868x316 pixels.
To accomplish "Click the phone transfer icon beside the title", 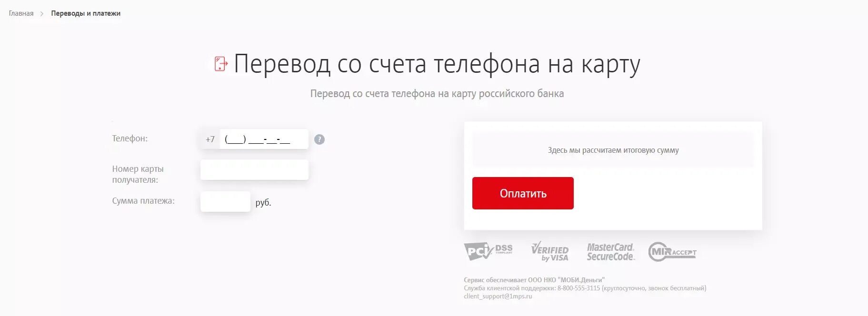I will coord(221,64).
